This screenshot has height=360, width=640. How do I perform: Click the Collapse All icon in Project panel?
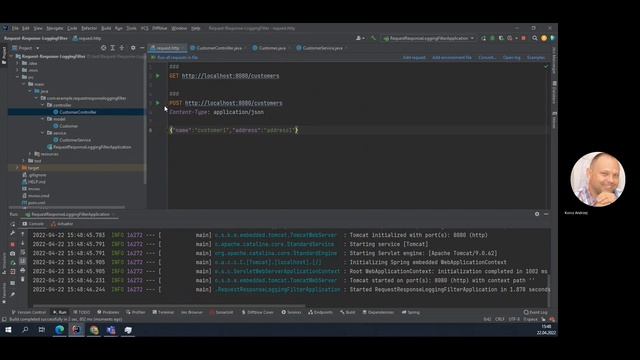coord(122,48)
